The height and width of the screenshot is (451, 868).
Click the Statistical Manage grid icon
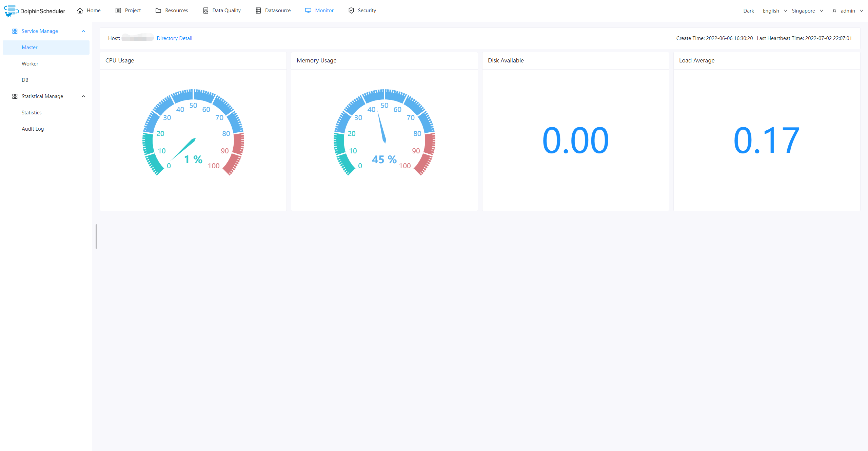15,96
